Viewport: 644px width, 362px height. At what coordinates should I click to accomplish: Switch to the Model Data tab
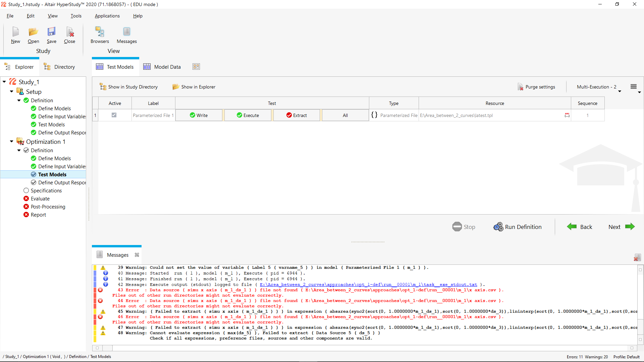click(x=162, y=67)
